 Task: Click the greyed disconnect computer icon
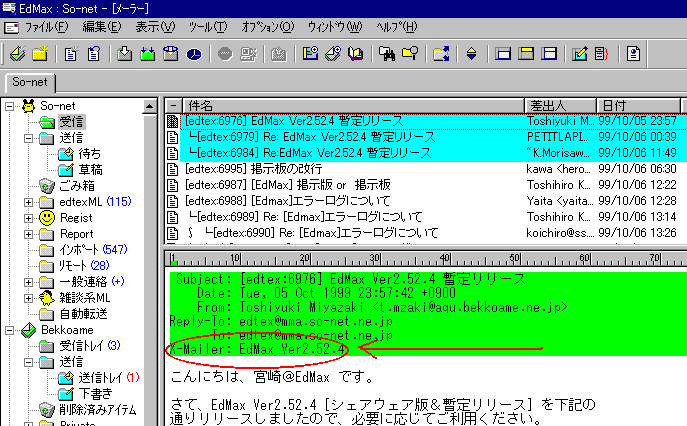(248, 54)
